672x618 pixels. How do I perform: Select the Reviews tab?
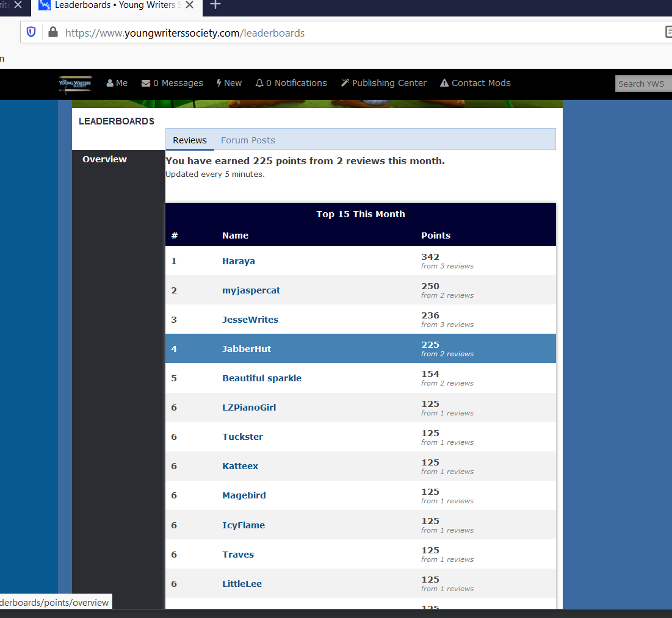pyautogui.click(x=190, y=140)
